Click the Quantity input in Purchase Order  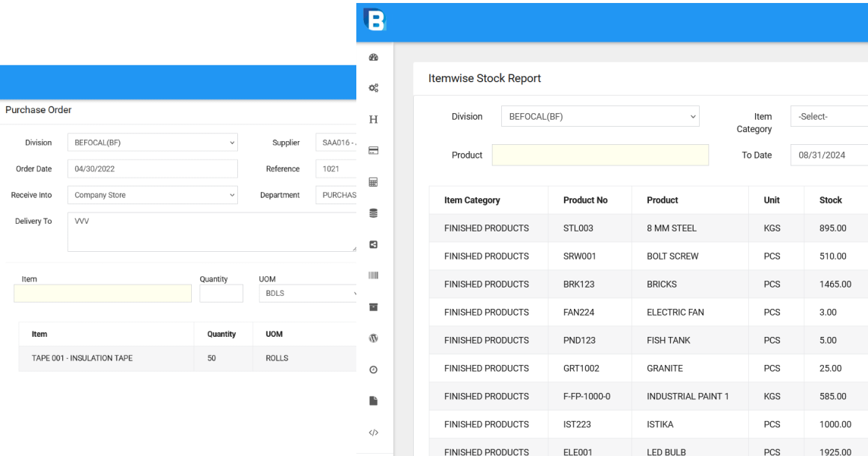(x=221, y=294)
